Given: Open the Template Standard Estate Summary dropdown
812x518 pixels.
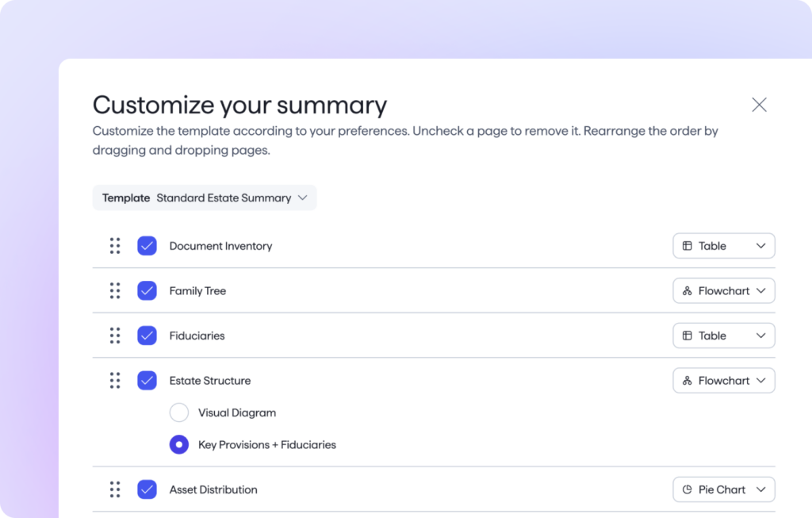Looking at the screenshot, I should click(x=205, y=198).
